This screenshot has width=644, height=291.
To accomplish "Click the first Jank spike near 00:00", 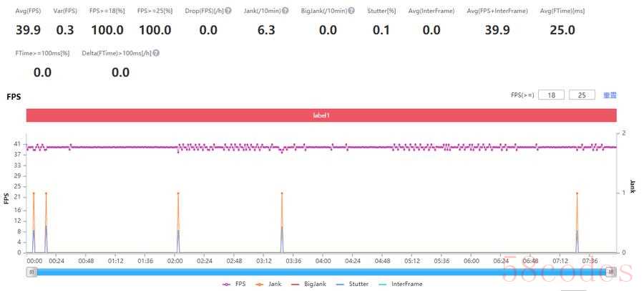I will point(34,194).
